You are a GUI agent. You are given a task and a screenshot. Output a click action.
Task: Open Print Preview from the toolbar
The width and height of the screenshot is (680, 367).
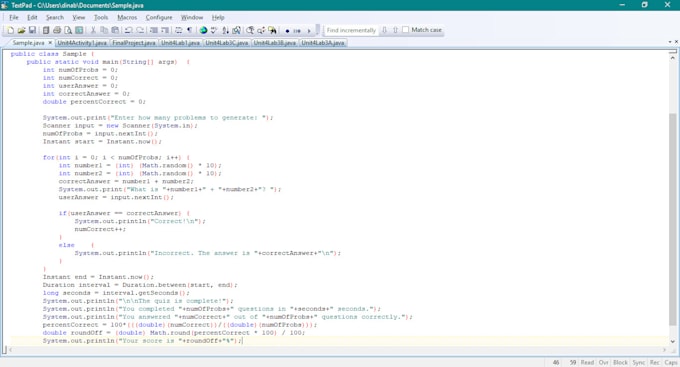pyautogui.click(x=68, y=30)
